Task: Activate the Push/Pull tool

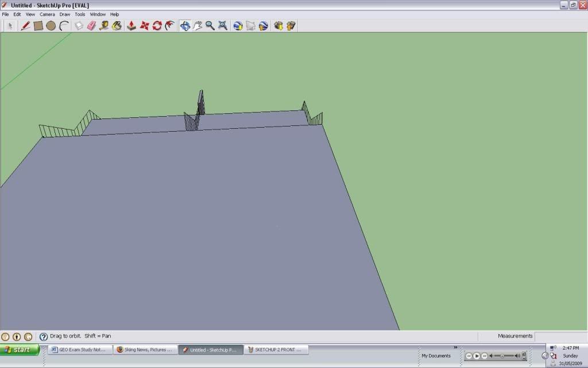Action: (x=131, y=25)
